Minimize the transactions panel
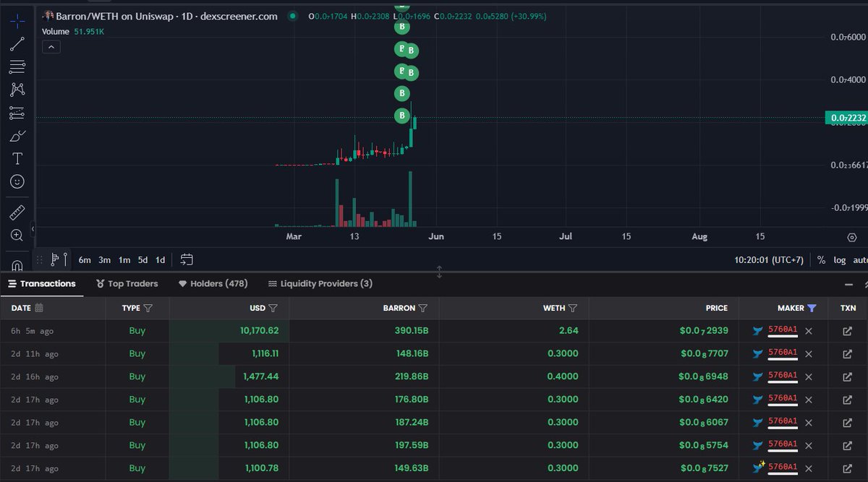Screen dimensions: 868x482 point(850,284)
